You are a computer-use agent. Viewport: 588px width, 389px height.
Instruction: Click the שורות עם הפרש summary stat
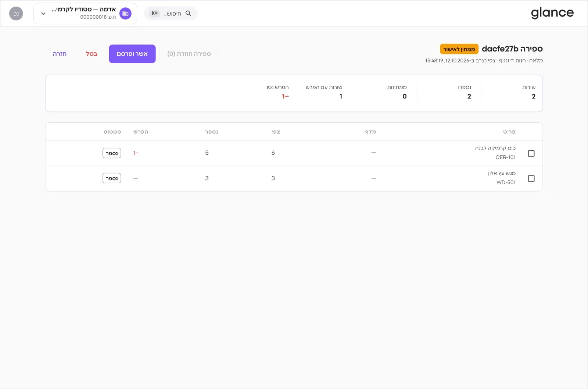click(324, 92)
